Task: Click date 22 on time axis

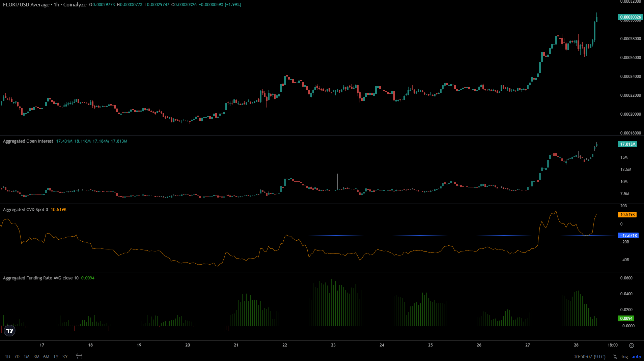Action: pyautogui.click(x=285, y=345)
